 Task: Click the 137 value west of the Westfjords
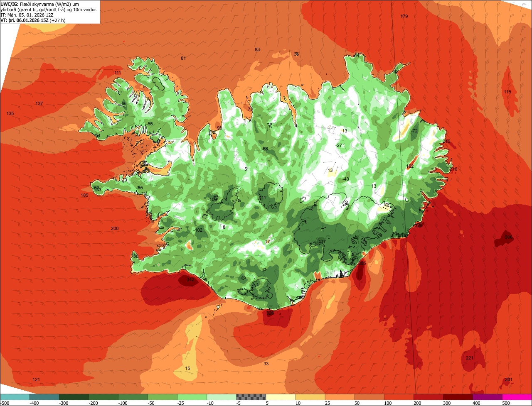(39, 103)
